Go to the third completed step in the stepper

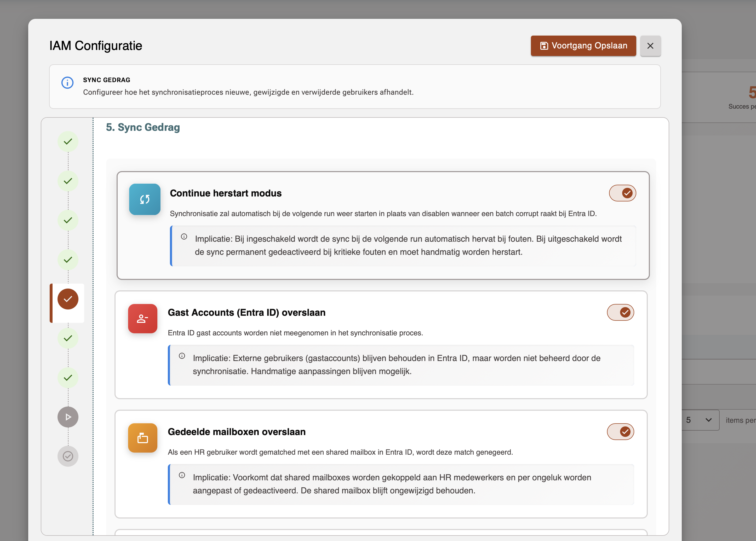[68, 220]
